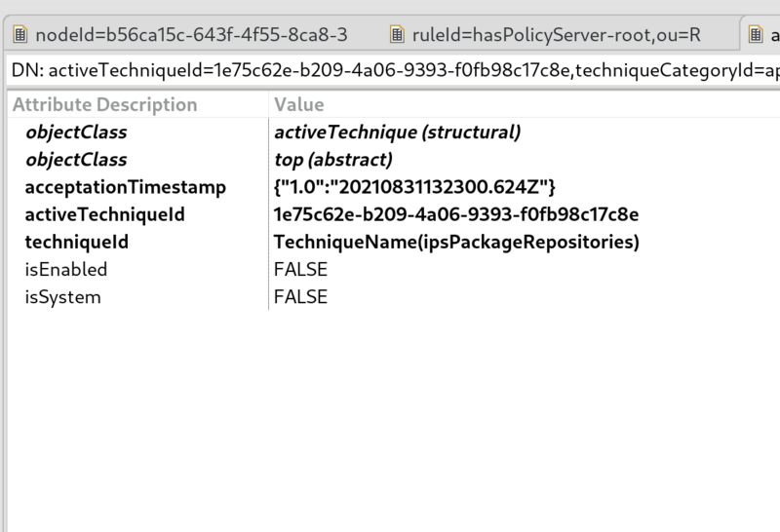The image size is (780, 532).
Task: Open the partially visible third tab
Action: pyautogui.click(x=760, y=34)
